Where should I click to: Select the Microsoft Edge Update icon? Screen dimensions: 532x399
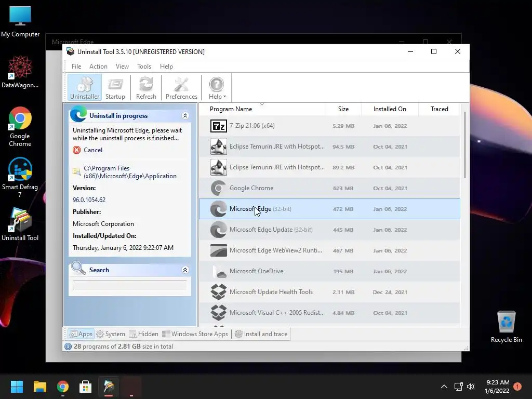pyautogui.click(x=219, y=230)
